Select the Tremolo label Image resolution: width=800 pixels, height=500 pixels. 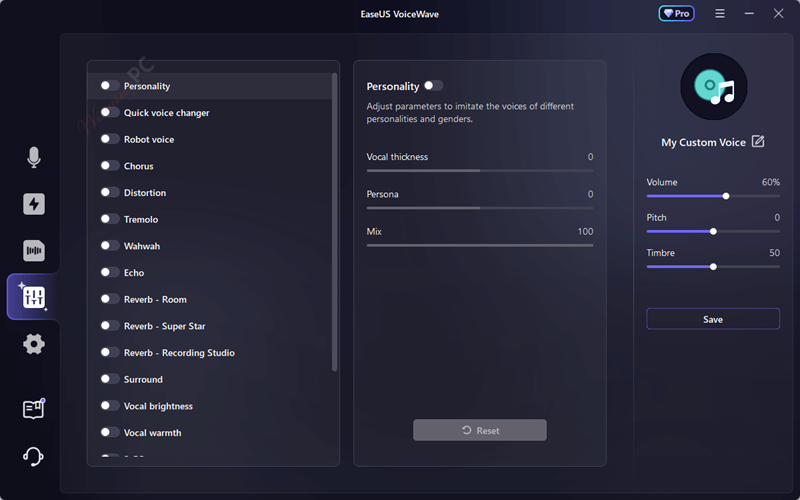pyautogui.click(x=141, y=219)
